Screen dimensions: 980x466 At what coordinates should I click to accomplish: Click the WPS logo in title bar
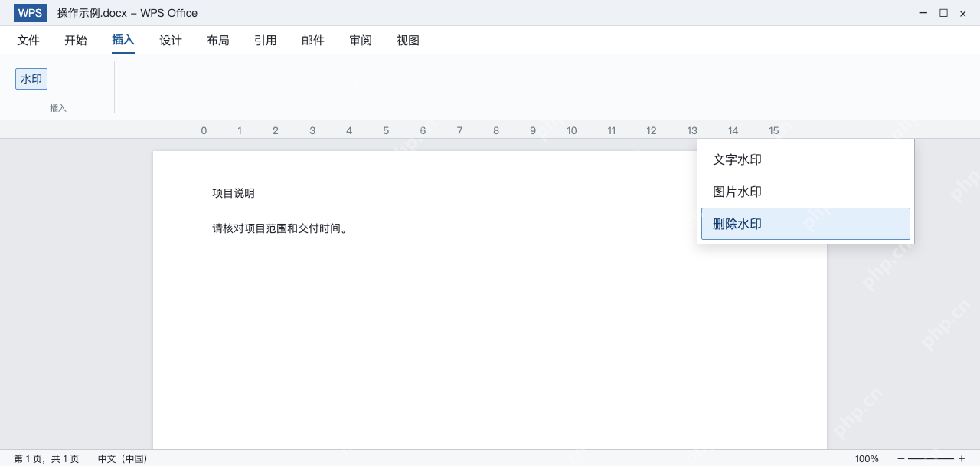tap(30, 13)
